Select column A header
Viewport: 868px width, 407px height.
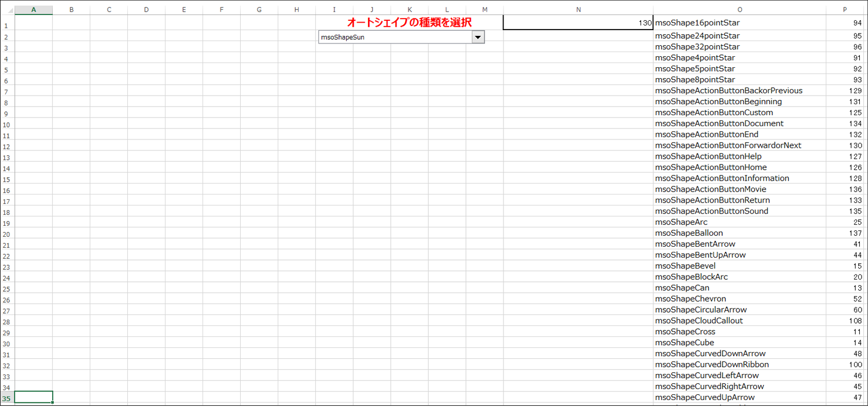point(34,10)
